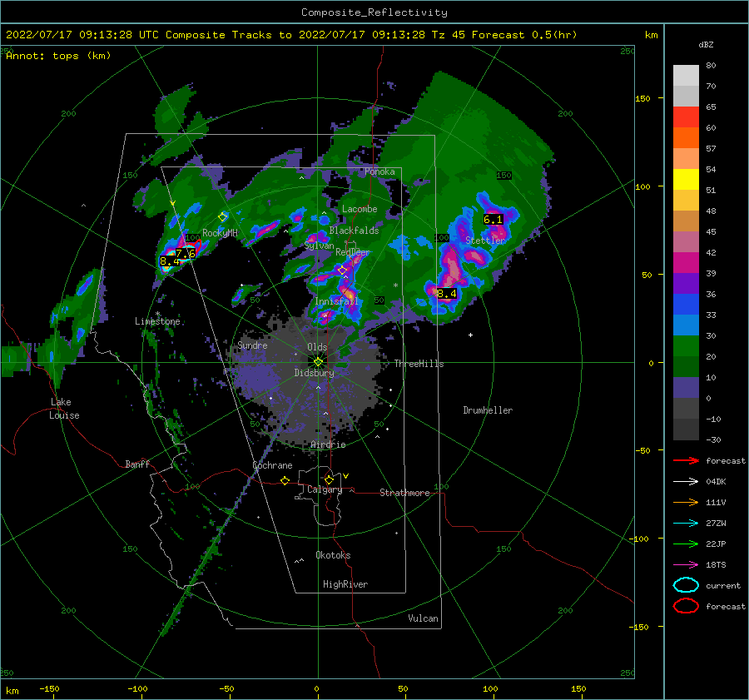Click the red 'forecast' ellipse legend icon

click(x=686, y=606)
